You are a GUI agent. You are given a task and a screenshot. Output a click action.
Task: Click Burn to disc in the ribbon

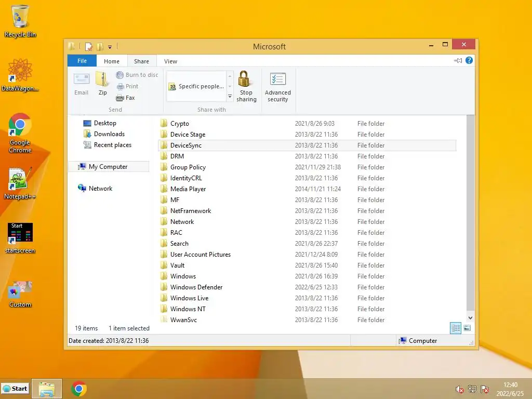pos(137,75)
